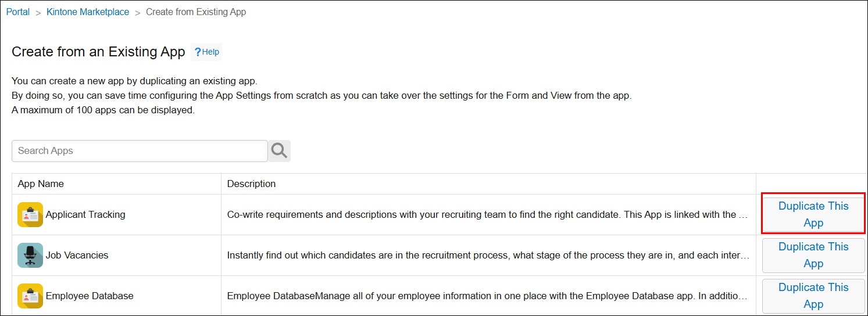Click the Employee Database app icon
The width and height of the screenshot is (868, 316).
[x=30, y=296]
